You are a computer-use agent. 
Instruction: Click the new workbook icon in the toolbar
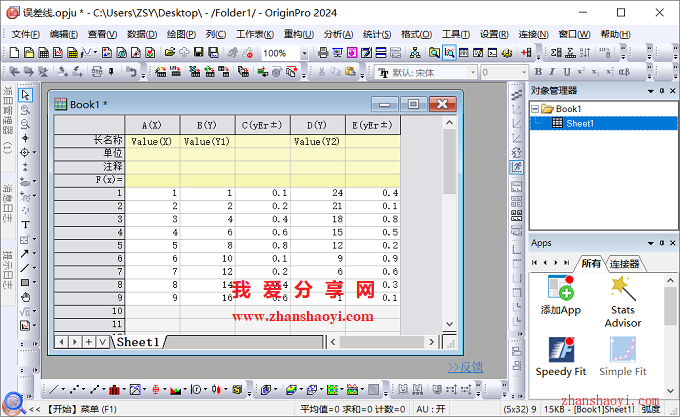44,53
